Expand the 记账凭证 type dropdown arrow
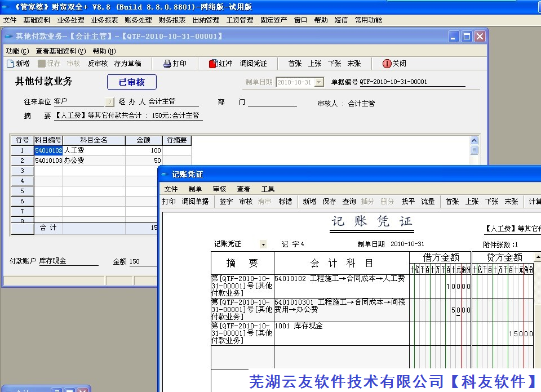The width and height of the screenshot is (541, 392). pyautogui.click(x=263, y=244)
